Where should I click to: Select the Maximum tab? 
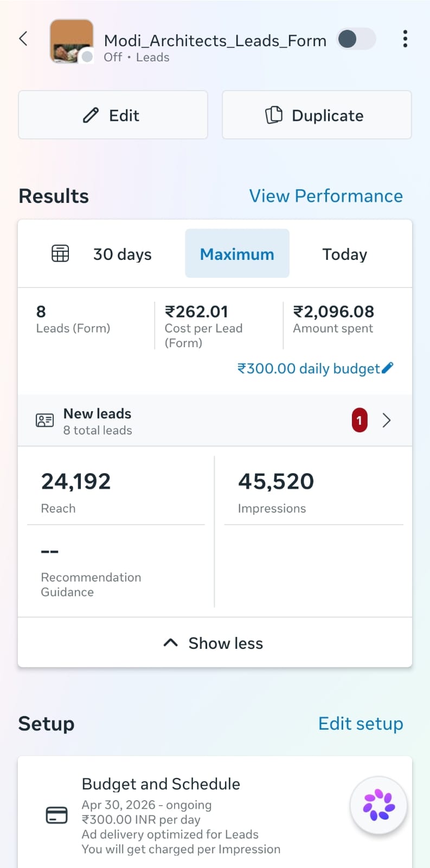(x=237, y=254)
